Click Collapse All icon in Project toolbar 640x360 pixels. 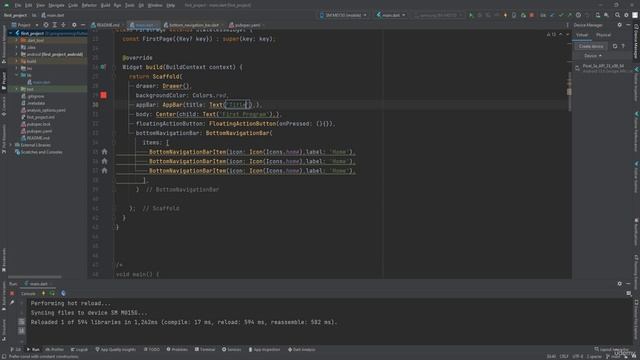pos(63,25)
